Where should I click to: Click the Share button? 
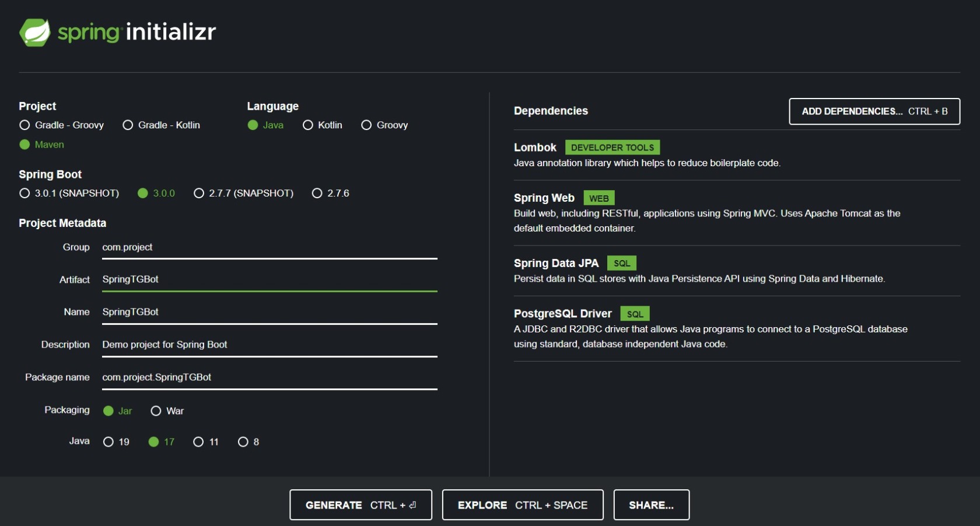651,505
